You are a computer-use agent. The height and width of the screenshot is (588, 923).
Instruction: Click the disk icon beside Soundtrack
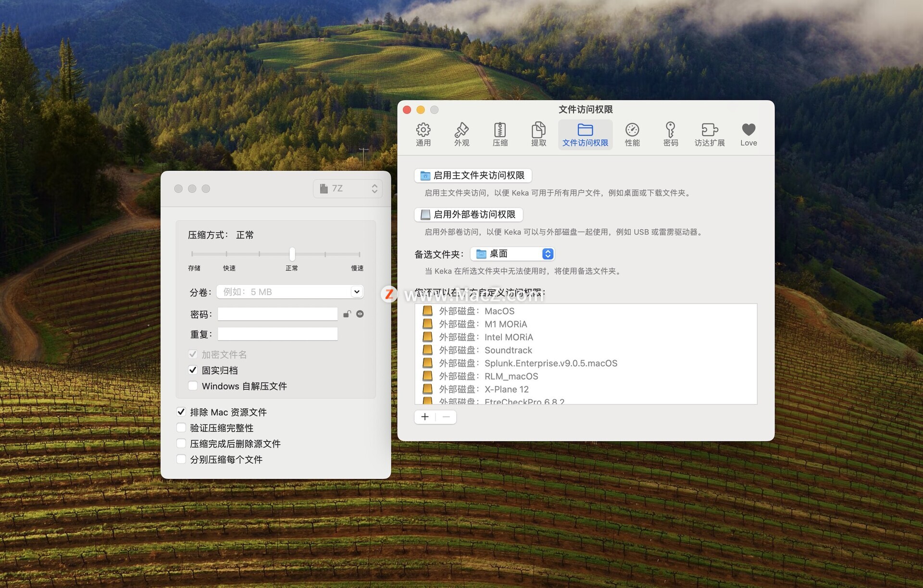(x=427, y=350)
